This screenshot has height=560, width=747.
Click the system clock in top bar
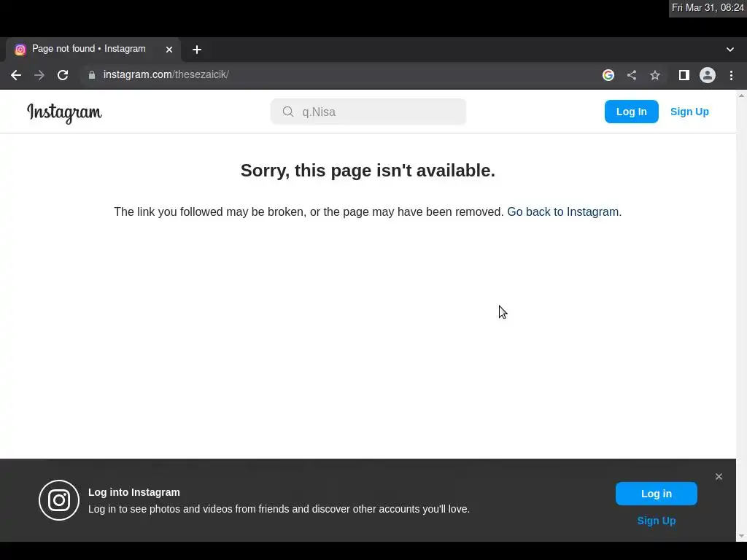708,7
